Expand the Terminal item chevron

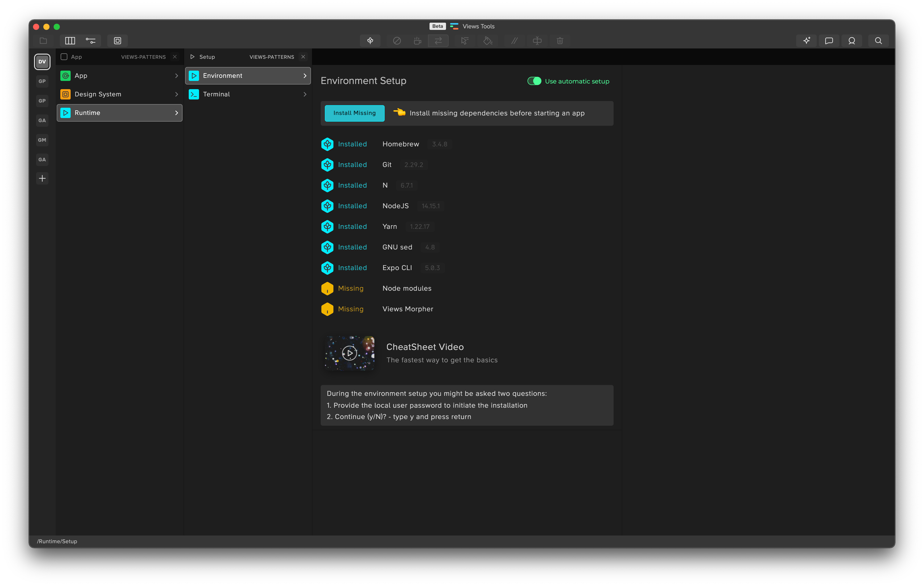[x=305, y=94]
